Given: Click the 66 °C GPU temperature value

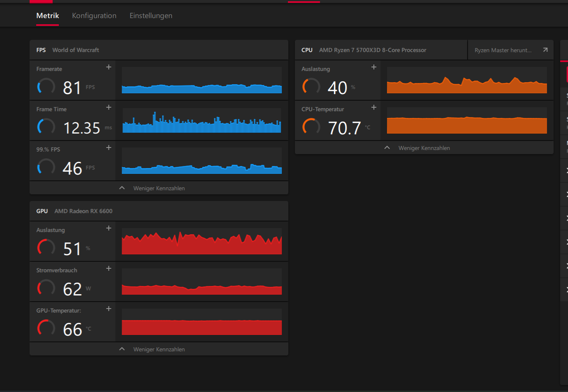Looking at the screenshot, I should pyautogui.click(x=73, y=329).
